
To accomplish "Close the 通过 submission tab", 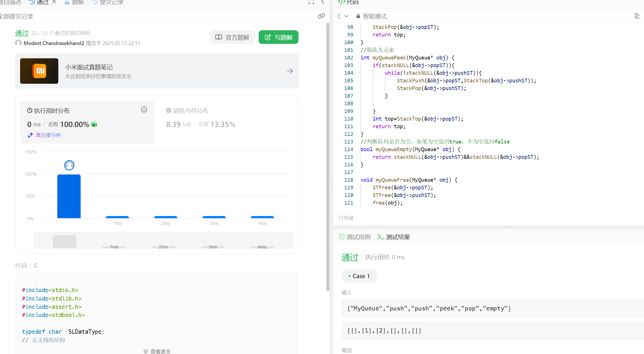I will coord(54,2).
